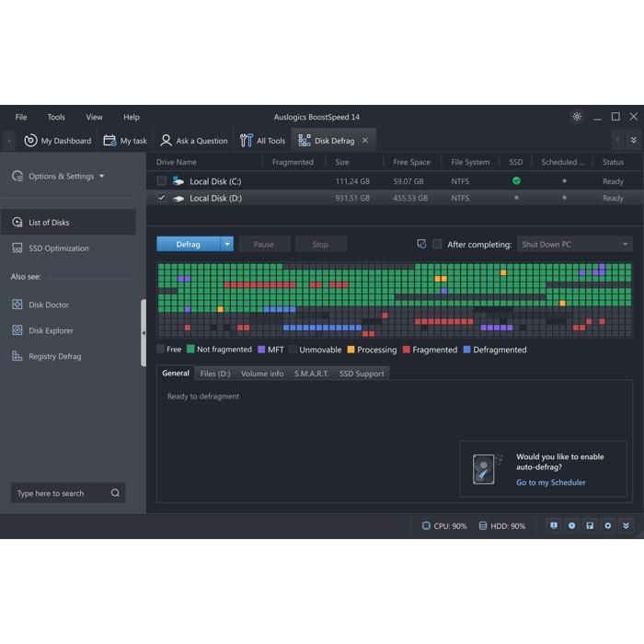The height and width of the screenshot is (644, 644).
Task: Click the green SSD checkmark for disk C:
Action: point(516,180)
